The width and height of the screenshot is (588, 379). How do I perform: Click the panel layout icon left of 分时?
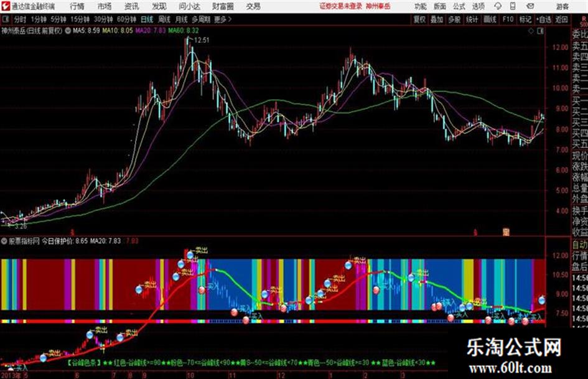6,19
